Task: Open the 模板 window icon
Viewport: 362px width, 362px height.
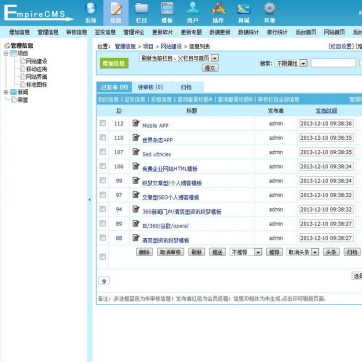Action: point(167,9)
